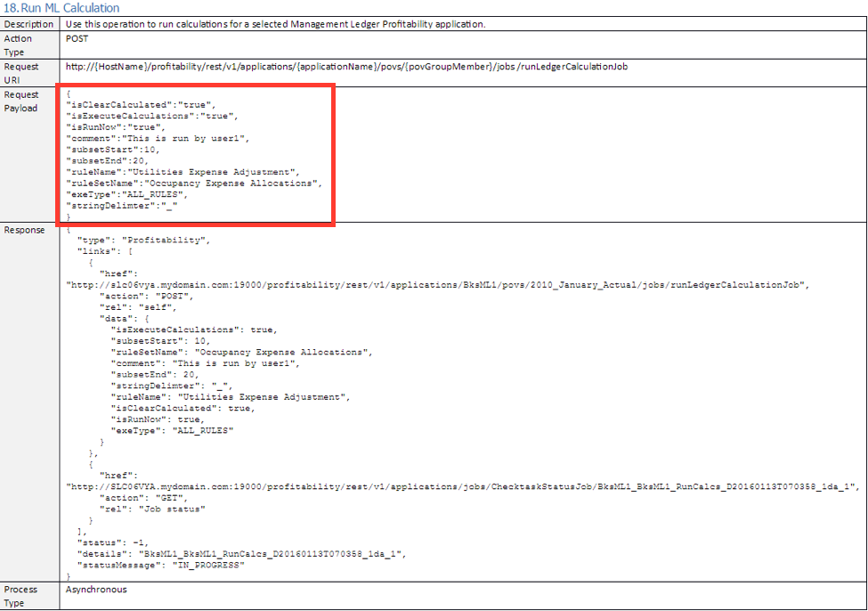Click the runLedgerCalculationJob href URL in the response

pyautogui.click(x=436, y=285)
